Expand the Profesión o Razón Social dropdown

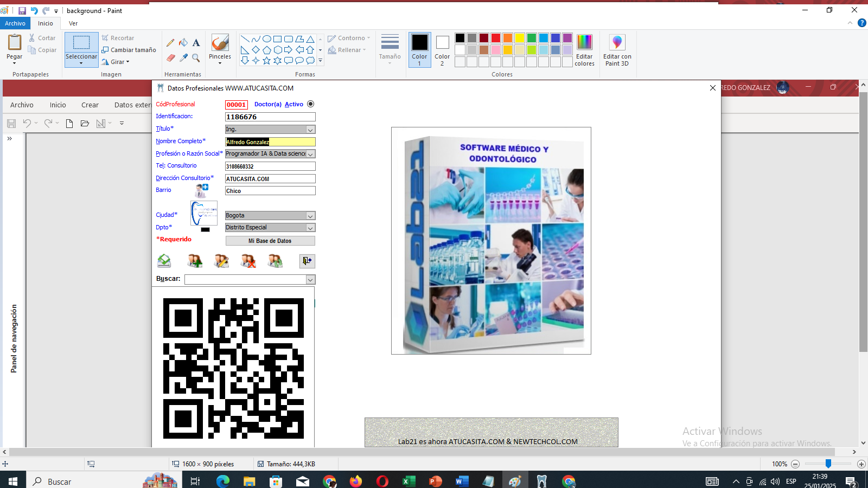(310, 154)
